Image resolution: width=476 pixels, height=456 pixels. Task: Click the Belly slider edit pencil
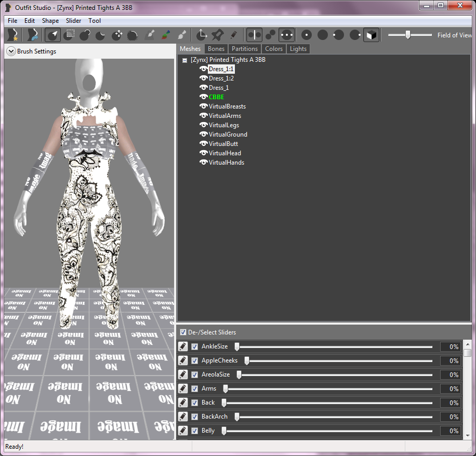coord(183,431)
